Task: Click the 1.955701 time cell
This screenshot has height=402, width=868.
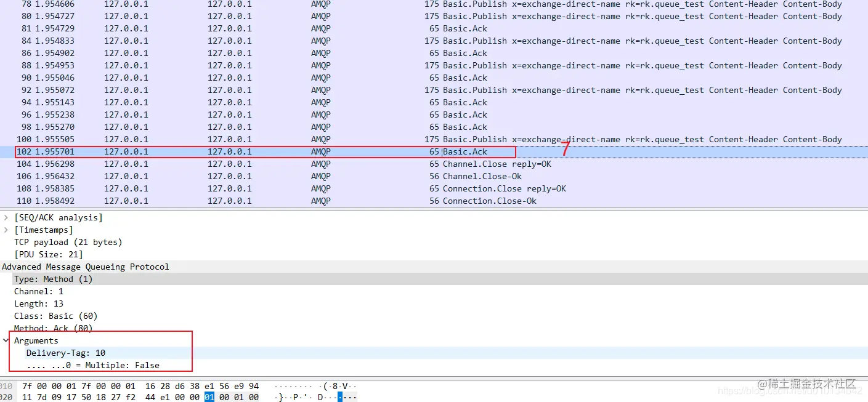Action: [x=55, y=151]
